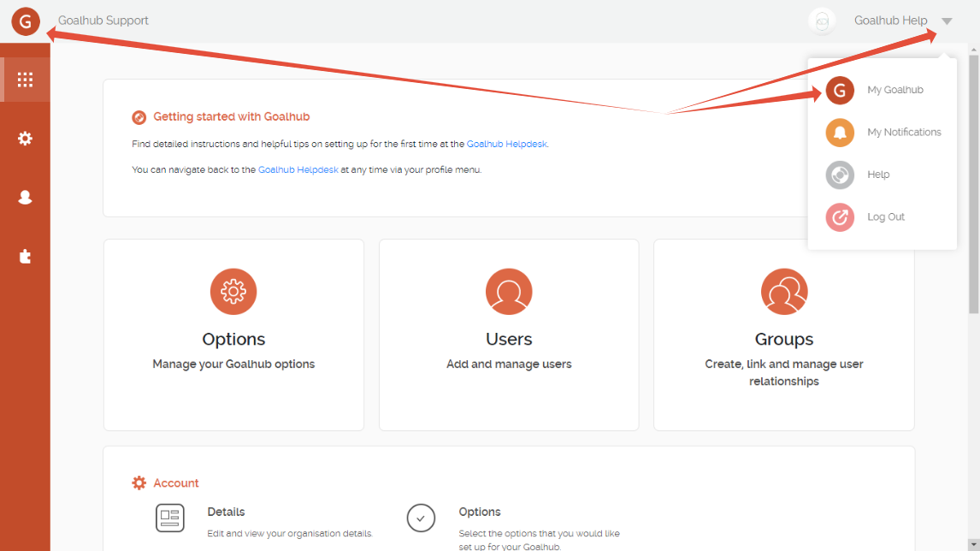
Task: Click the Account section gear icon
Action: coord(139,483)
